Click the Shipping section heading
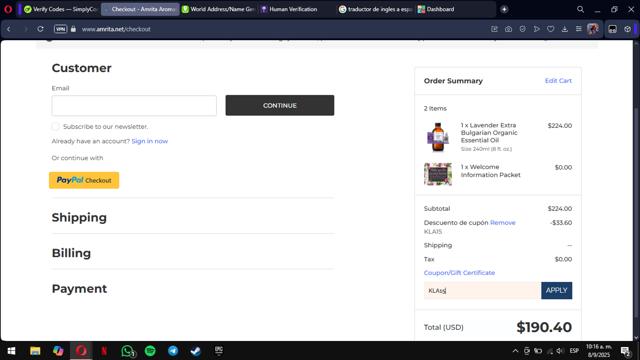Viewport: 640px width, 360px height. [x=79, y=217]
